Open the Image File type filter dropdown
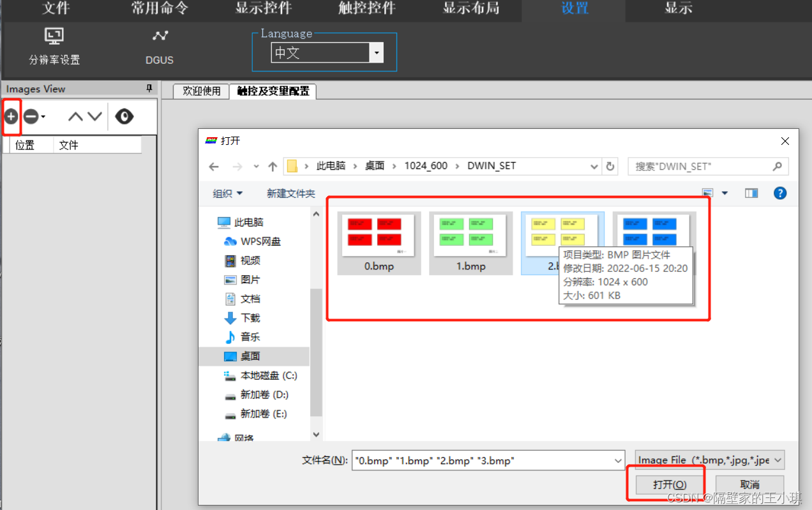This screenshot has width=812, height=510. (x=780, y=460)
